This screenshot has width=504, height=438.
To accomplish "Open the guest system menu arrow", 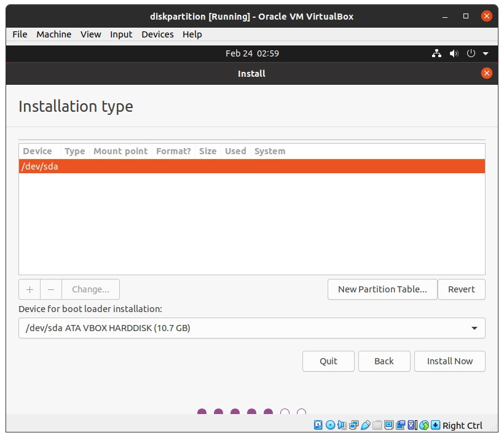I will click(x=486, y=53).
